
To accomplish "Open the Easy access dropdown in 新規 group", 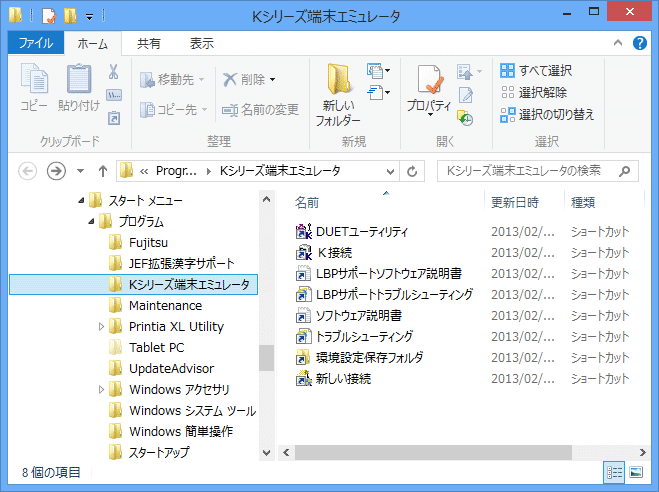I will click(x=378, y=92).
